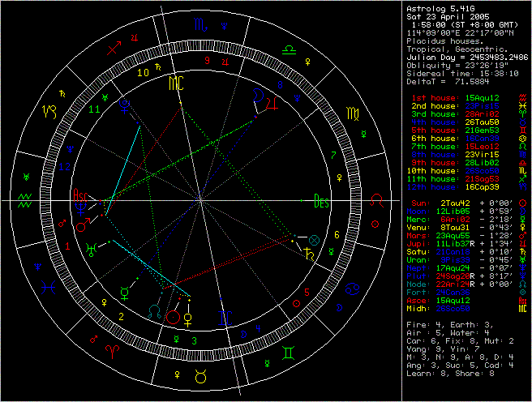This screenshot has height=402, width=532.
Task: Click the Part of Fortune symbol in the wheel
Action: 315,240
